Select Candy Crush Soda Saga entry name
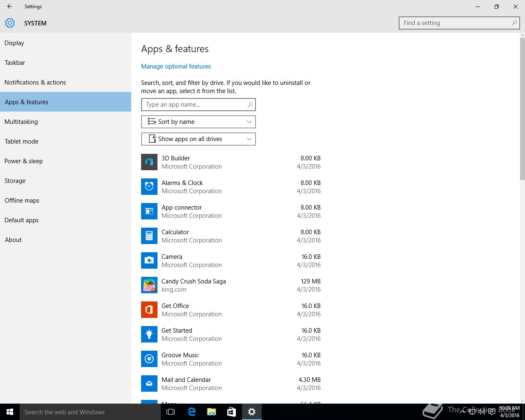 tap(194, 281)
